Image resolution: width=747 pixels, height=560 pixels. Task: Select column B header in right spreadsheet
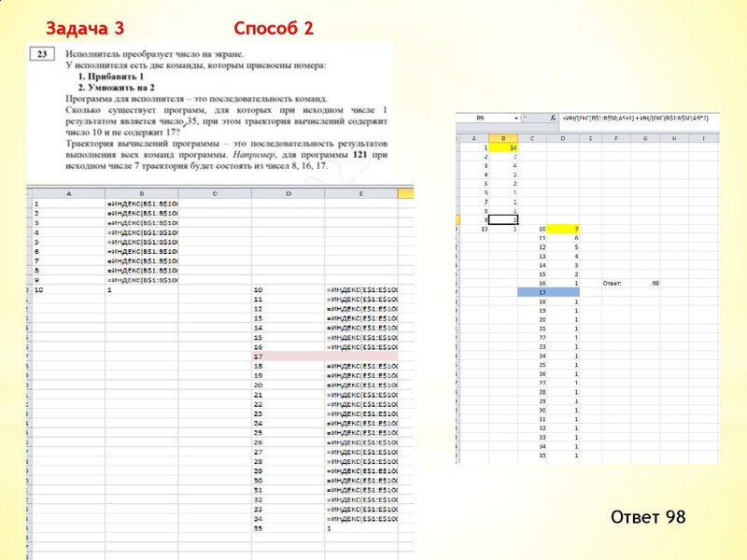(x=503, y=138)
